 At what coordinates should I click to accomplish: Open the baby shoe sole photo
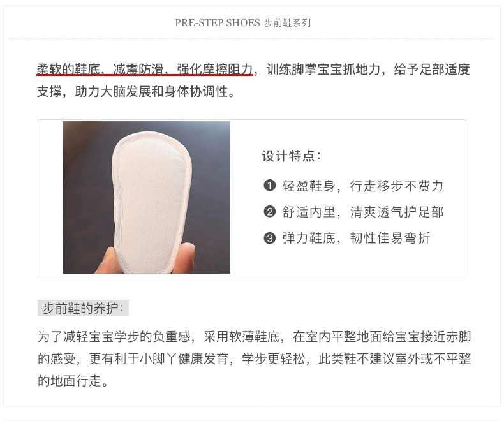pyautogui.click(x=146, y=197)
